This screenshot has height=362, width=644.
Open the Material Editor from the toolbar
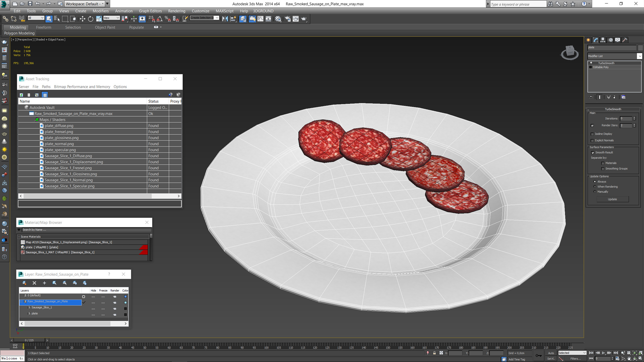click(278, 19)
